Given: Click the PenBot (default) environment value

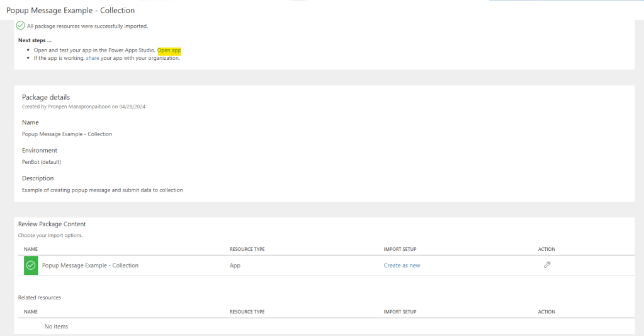Looking at the screenshot, I should coord(42,162).
